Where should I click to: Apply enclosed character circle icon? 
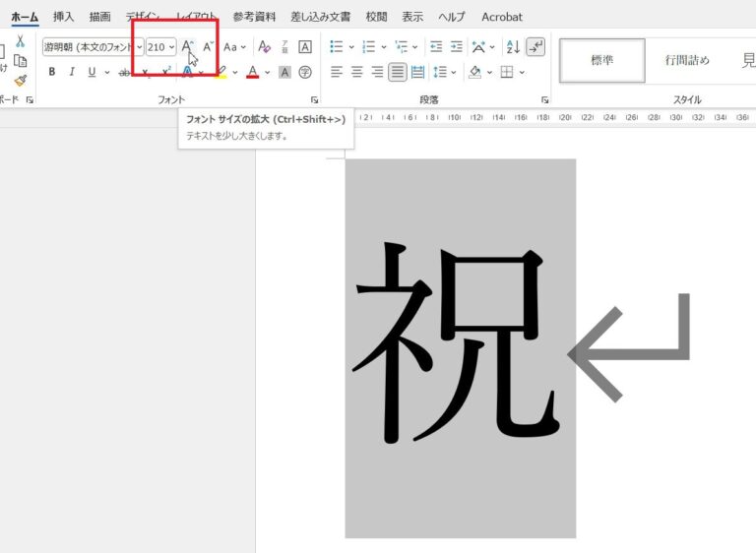[305, 72]
